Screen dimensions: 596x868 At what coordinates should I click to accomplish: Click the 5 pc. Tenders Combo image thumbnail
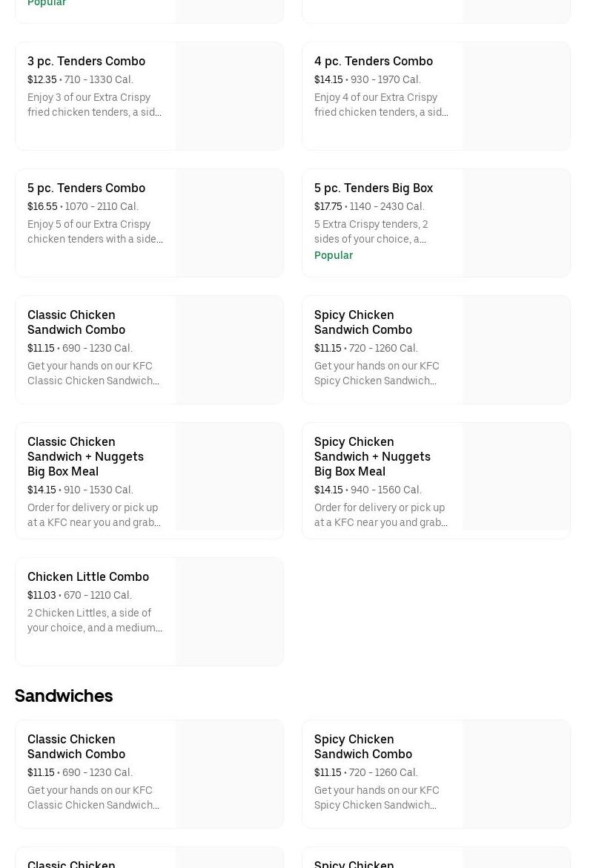tap(229, 223)
